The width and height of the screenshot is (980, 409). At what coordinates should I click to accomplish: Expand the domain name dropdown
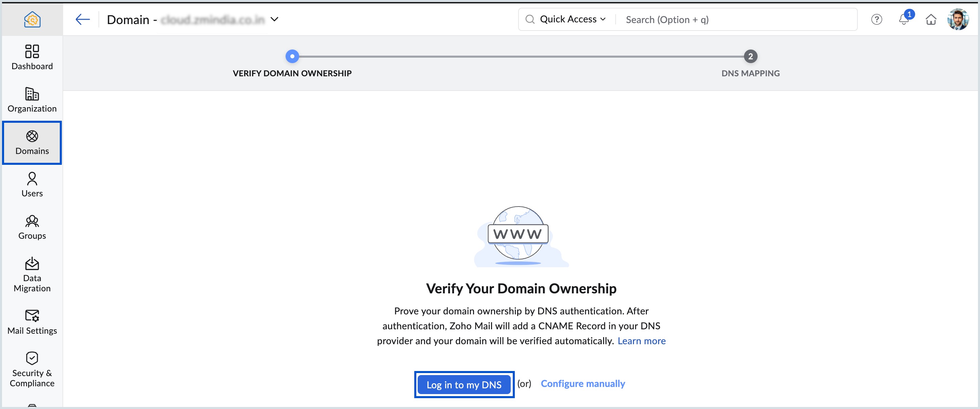275,19
